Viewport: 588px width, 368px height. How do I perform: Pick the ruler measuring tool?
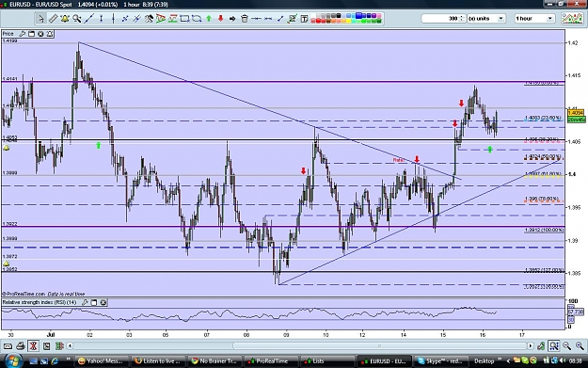53,19
